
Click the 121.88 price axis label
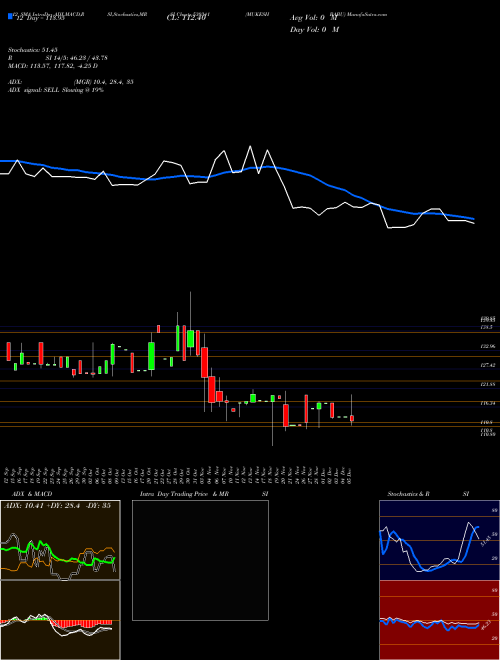click(x=488, y=384)
